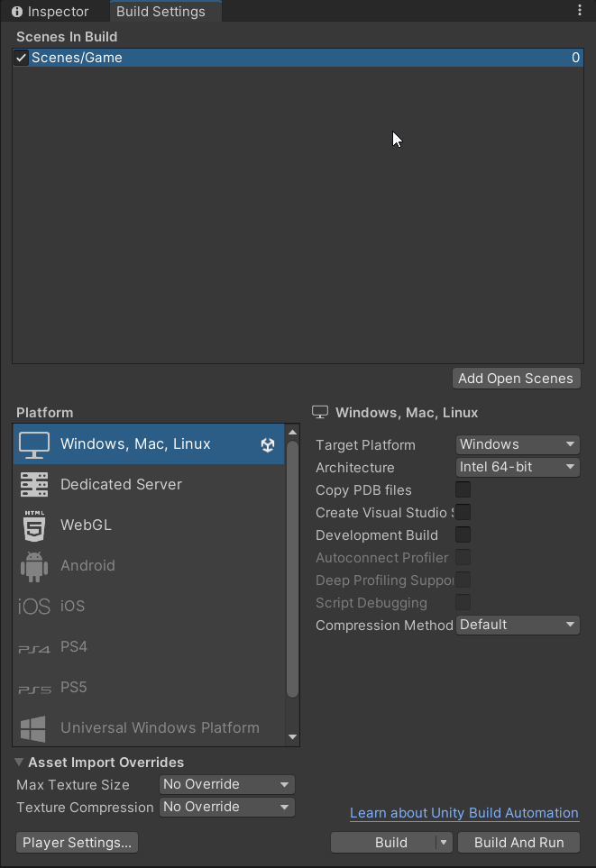The height and width of the screenshot is (868, 596).
Task: Toggle Autoconnect Profiler checkbox
Action: tap(463, 557)
